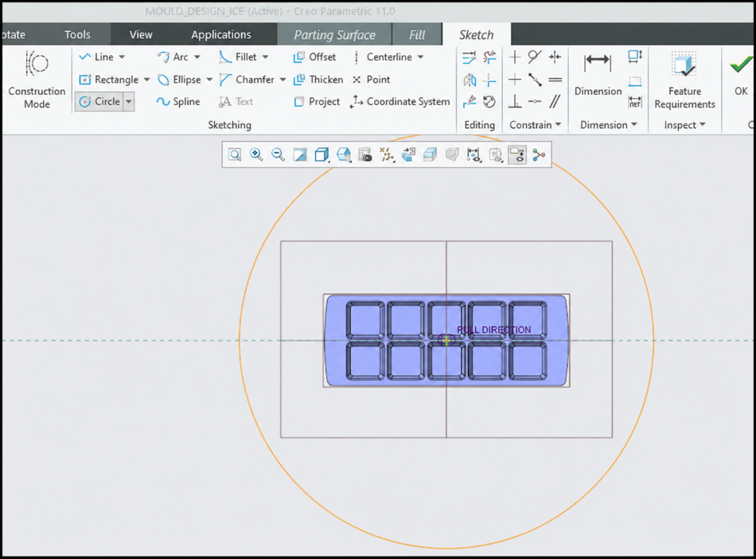Click Zoom Out magnifier icon
Viewport: 756px width, 559px height.
[279, 154]
